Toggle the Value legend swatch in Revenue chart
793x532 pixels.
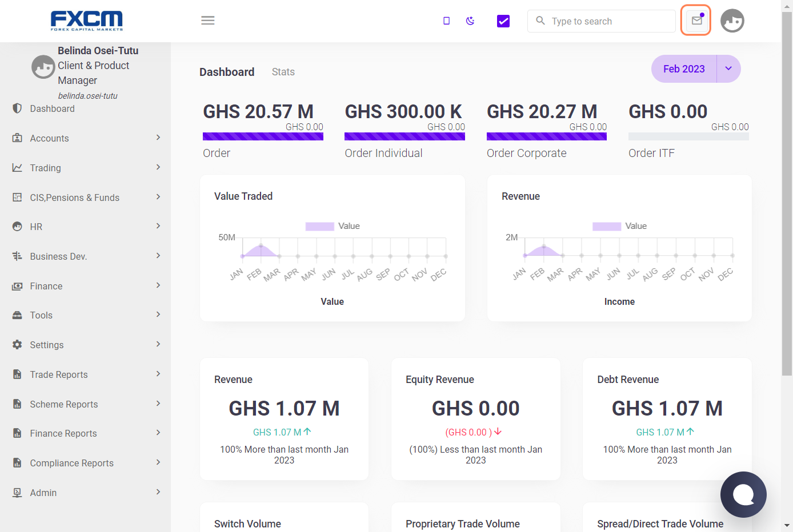[607, 227]
